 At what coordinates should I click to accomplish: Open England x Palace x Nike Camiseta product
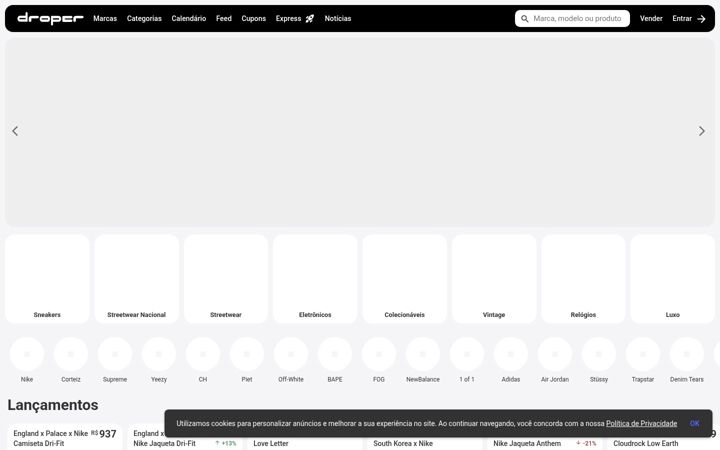coord(65,438)
